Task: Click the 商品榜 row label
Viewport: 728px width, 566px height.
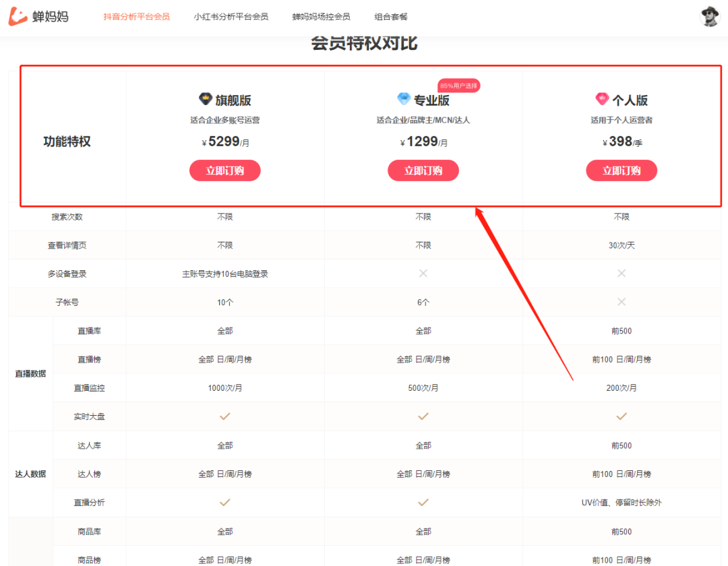Action: click(x=89, y=561)
